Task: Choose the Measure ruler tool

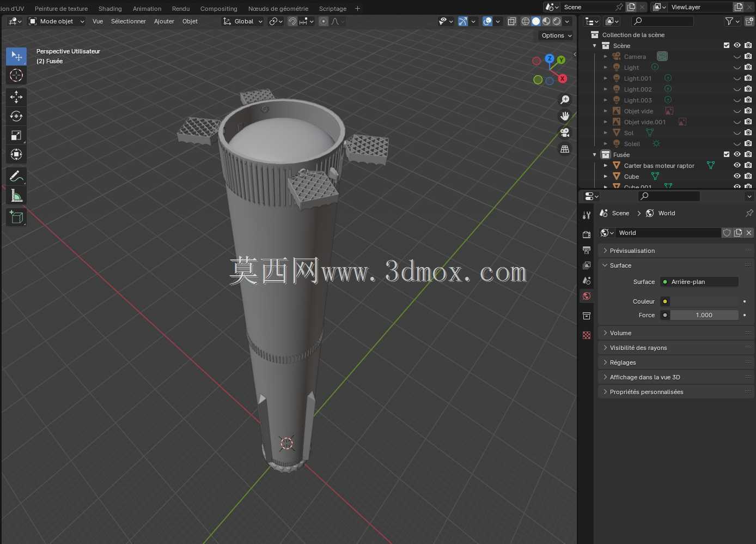Action: click(x=16, y=195)
